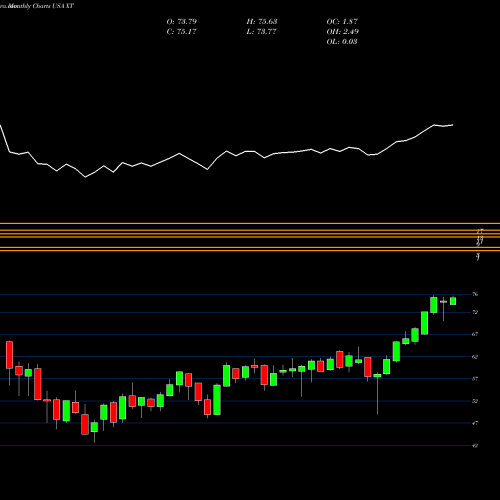Click the 'OH: 2.49' readout
Screen dimensions: 500x500
(343, 32)
